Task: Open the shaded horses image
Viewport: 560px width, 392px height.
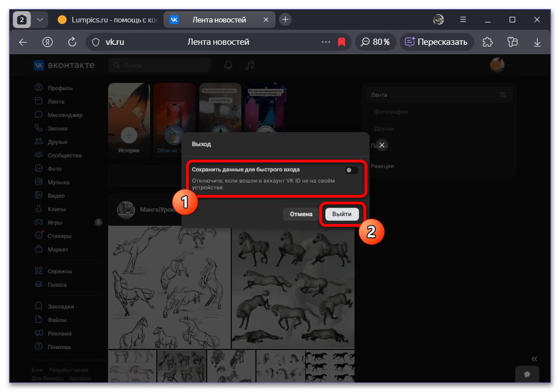Action: pos(293,288)
